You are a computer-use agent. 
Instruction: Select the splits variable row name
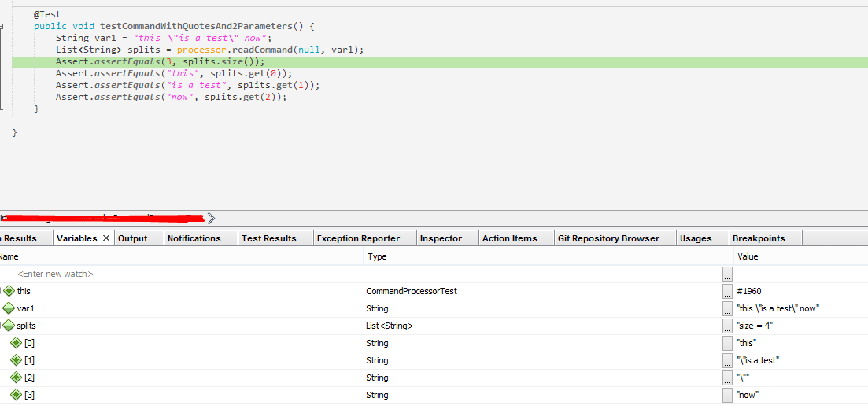(27, 326)
